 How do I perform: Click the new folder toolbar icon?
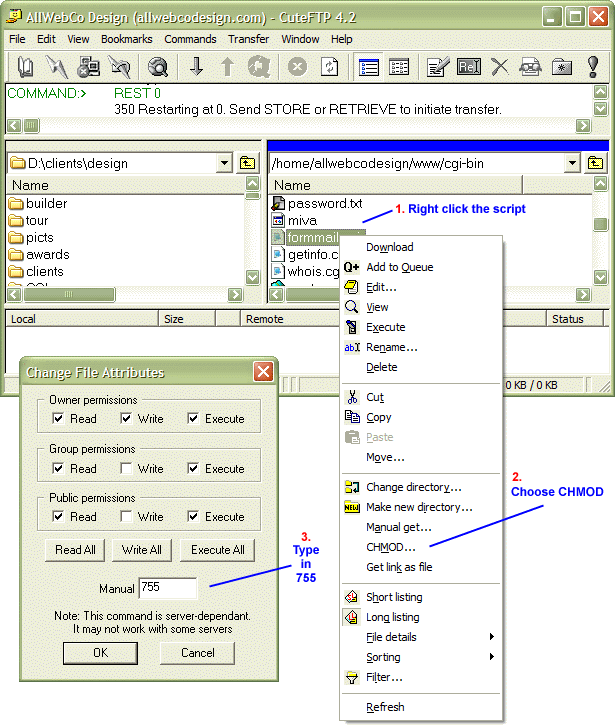click(x=562, y=67)
